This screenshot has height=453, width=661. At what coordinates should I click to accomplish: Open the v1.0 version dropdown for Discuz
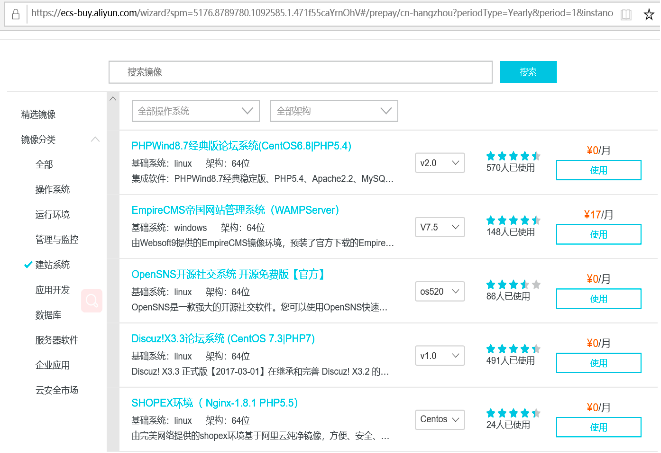click(x=440, y=356)
